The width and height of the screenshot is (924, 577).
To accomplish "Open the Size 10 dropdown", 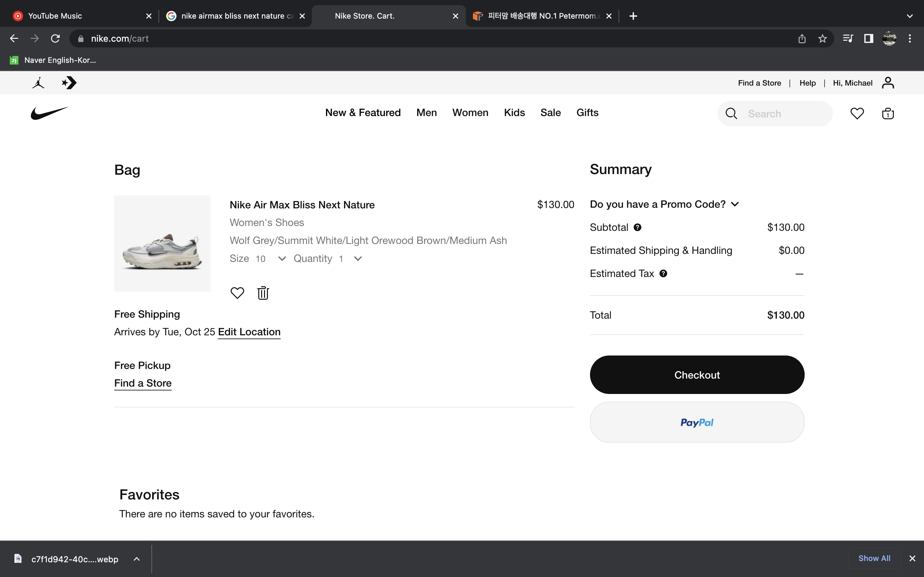I will pyautogui.click(x=271, y=259).
